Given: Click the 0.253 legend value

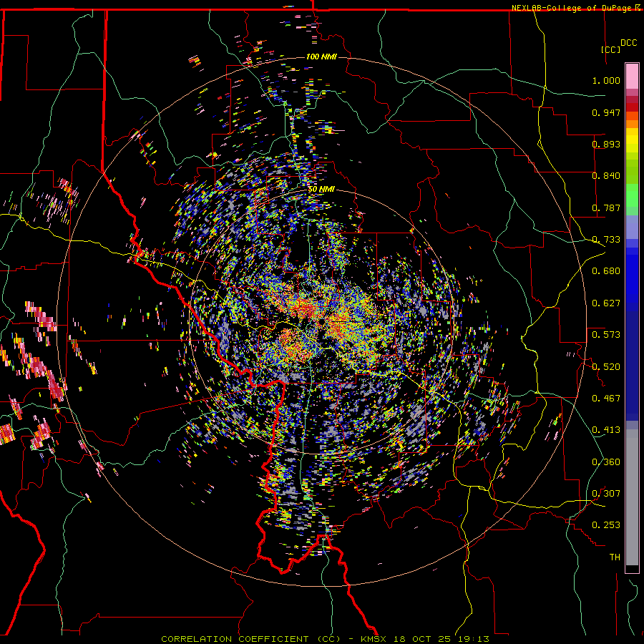Looking at the screenshot, I should (606, 525).
